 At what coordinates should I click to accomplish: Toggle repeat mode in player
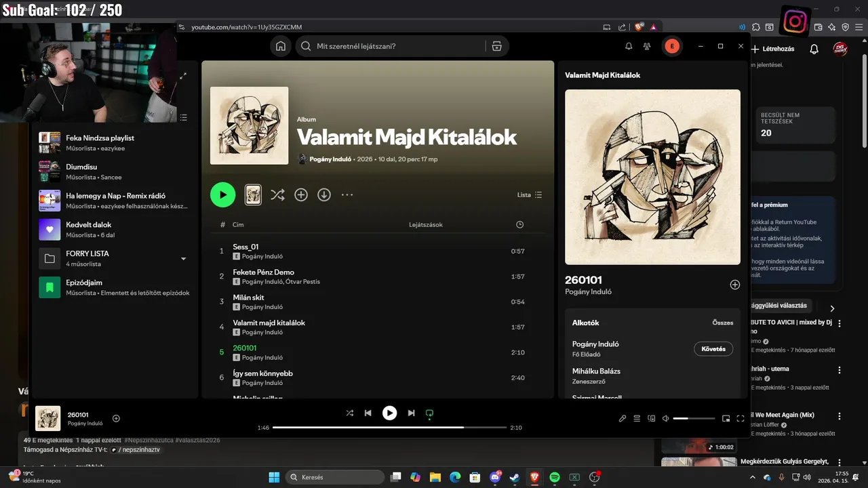coord(429,413)
